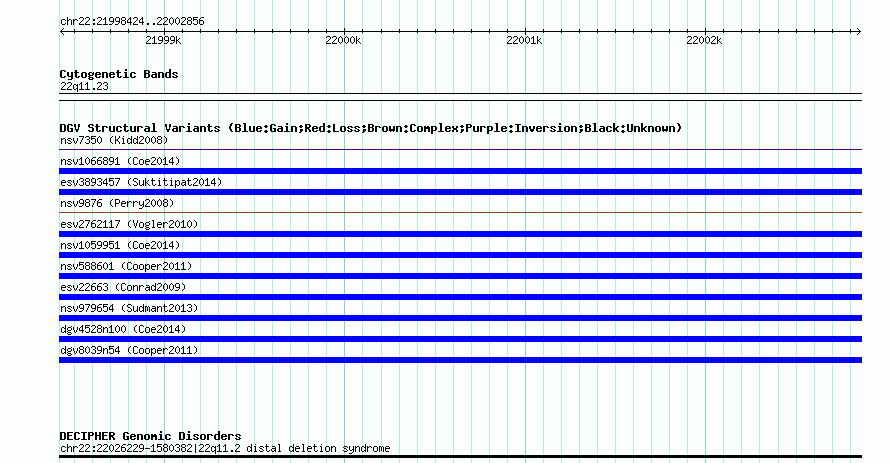Click the blue bar for dgv4528n100
The image size is (890, 463).
coord(460,339)
